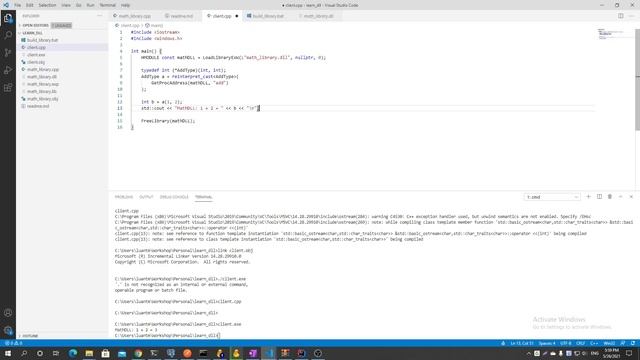This screenshot has height=360, width=640.
Task: Close the terminal panel
Action: 631,197
